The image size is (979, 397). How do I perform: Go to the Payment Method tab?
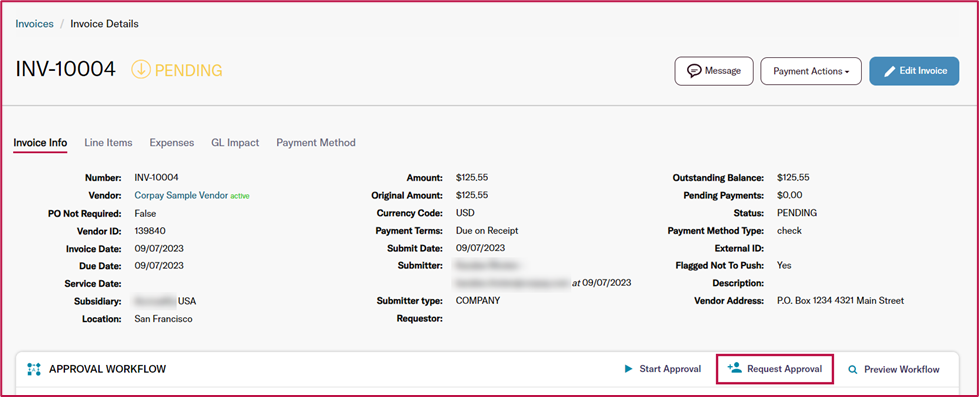point(316,142)
